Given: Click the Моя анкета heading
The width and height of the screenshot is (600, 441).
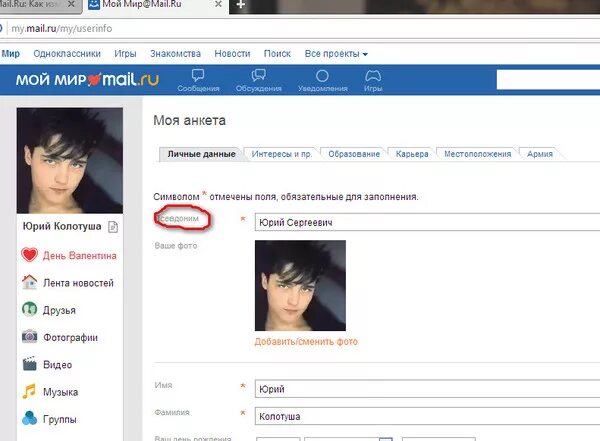Looking at the screenshot, I should [189, 120].
